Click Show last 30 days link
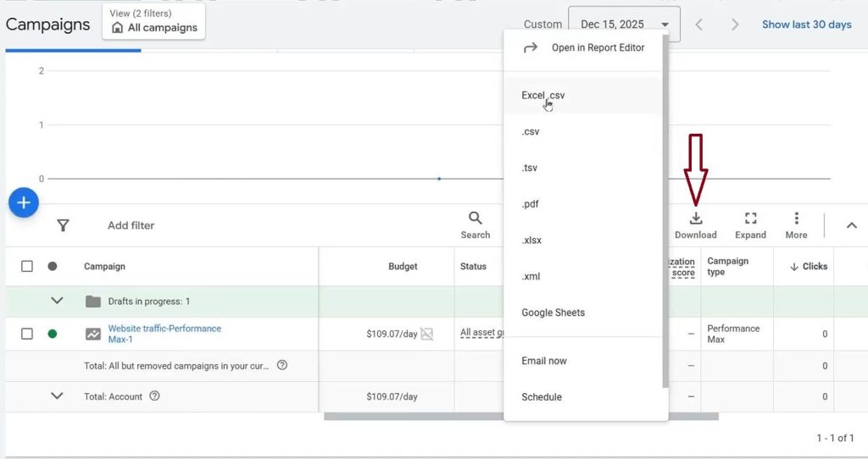Screen dimensions: 868x459 807,25
